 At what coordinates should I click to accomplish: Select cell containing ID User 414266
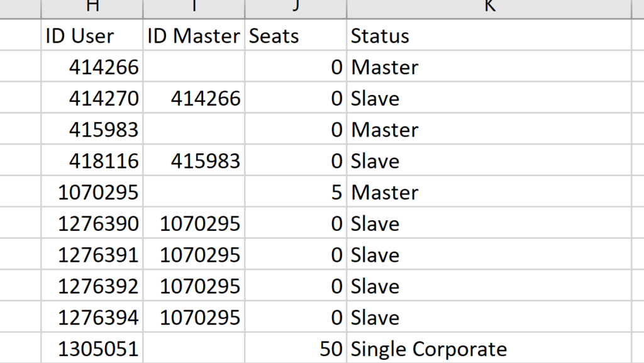92,67
